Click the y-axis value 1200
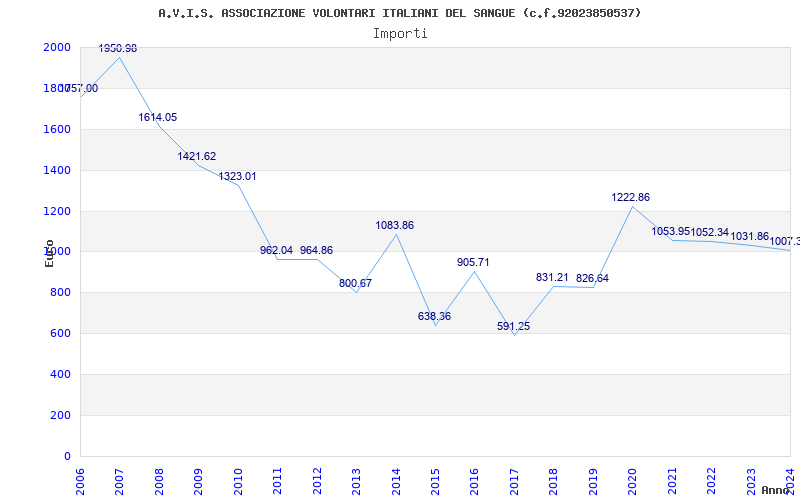Image resolution: width=800 pixels, height=500 pixels. click(x=57, y=211)
